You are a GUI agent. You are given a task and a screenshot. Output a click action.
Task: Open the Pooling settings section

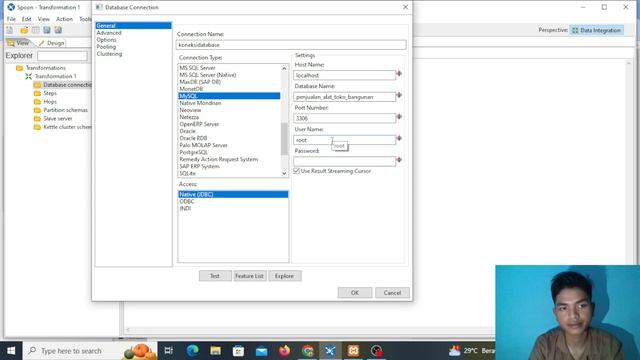(x=106, y=47)
